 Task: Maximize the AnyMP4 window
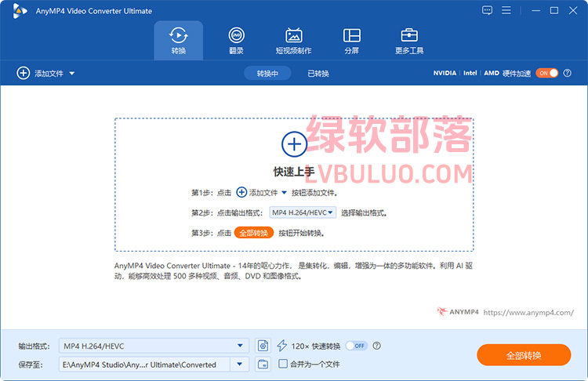554,10
